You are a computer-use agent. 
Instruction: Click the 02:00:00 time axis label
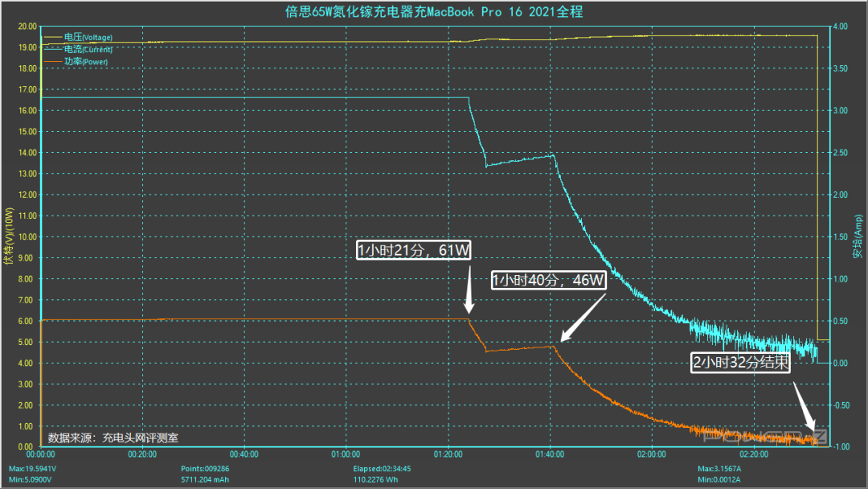point(652,454)
